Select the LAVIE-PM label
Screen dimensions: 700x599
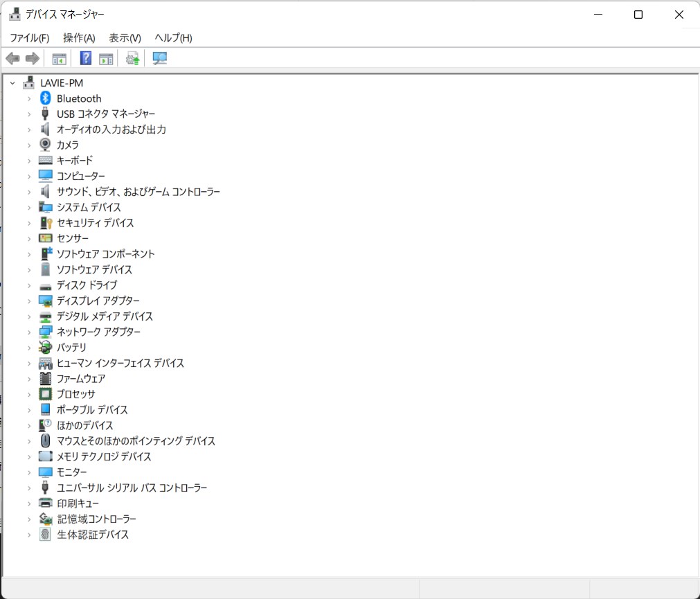coord(62,83)
